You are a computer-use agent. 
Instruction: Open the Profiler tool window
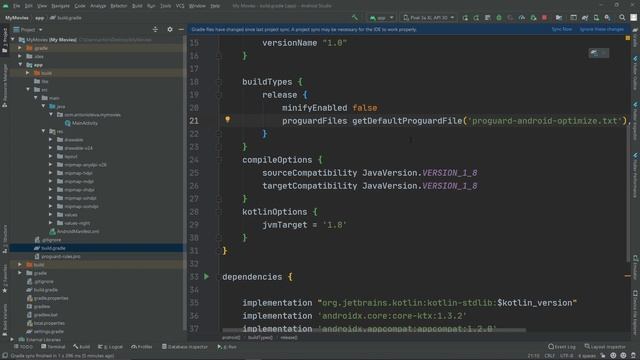point(142,347)
